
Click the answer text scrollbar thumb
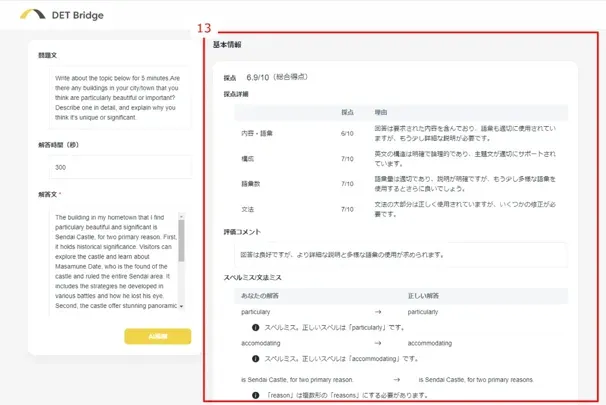(181, 240)
